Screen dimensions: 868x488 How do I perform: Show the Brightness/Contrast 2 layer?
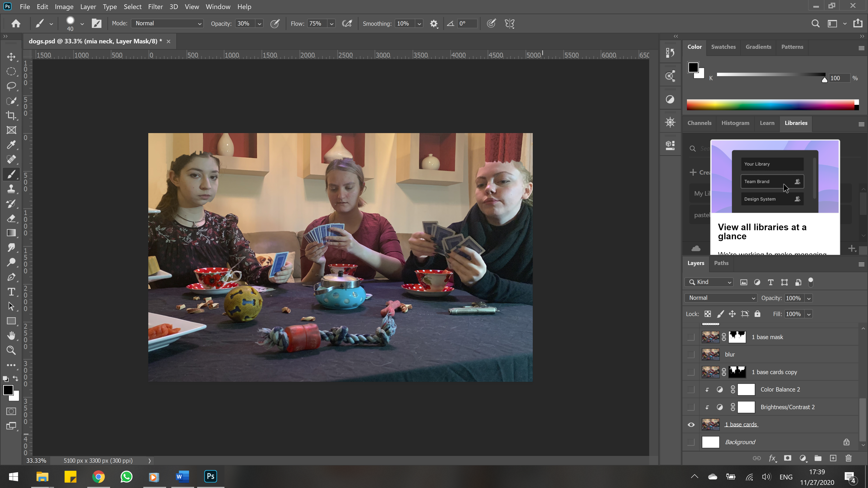pyautogui.click(x=691, y=407)
